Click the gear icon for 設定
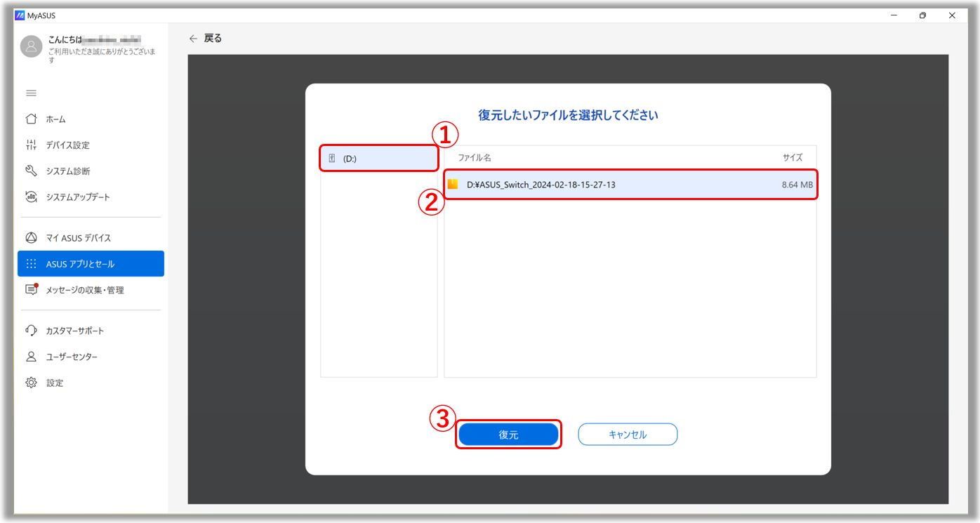The width and height of the screenshot is (980, 523). coord(31,383)
